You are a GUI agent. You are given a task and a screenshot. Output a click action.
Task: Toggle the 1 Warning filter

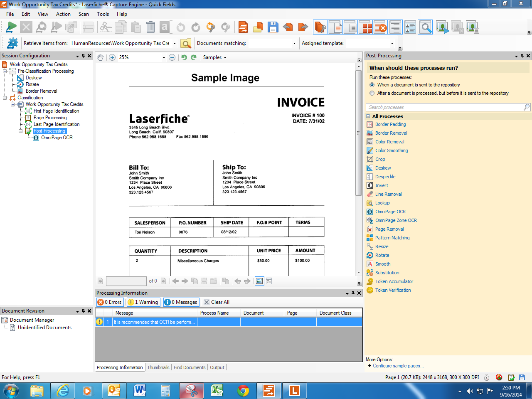point(143,302)
